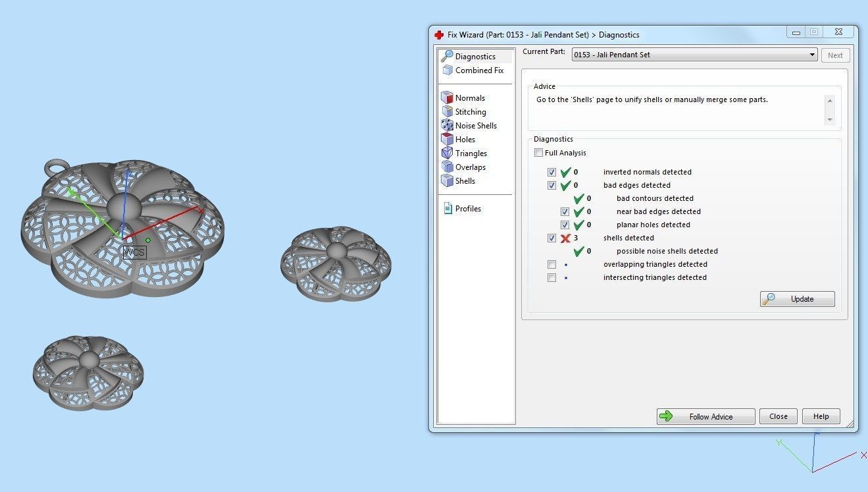This screenshot has height=492, width=868.
Task: Click the advice text about unifying shells
Action: (x=652, y=99)
